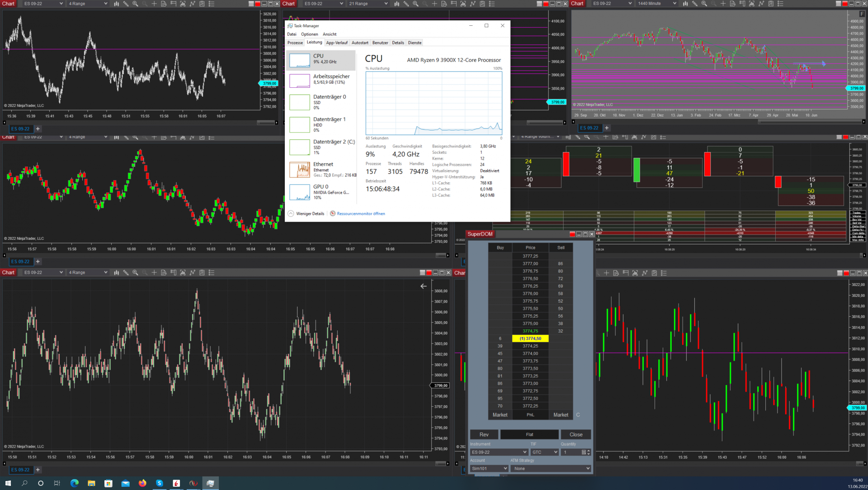Open Account Sim101 dropdown

[x=489, y=469]
